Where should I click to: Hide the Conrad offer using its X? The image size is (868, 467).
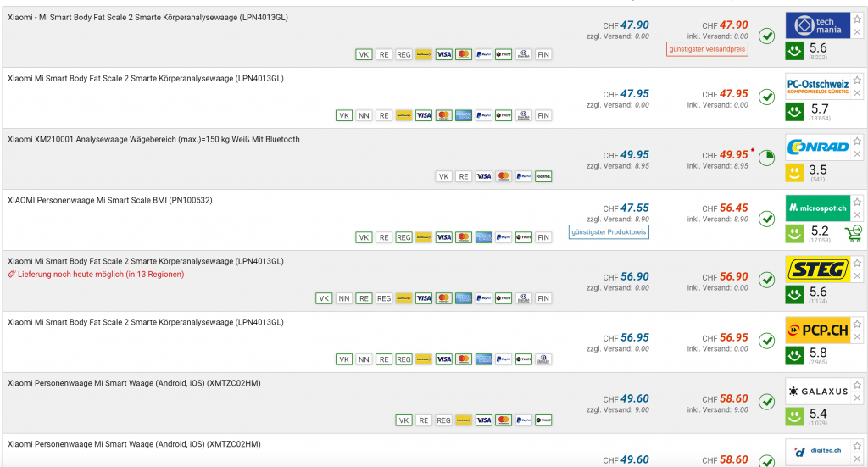click(857, 154)
